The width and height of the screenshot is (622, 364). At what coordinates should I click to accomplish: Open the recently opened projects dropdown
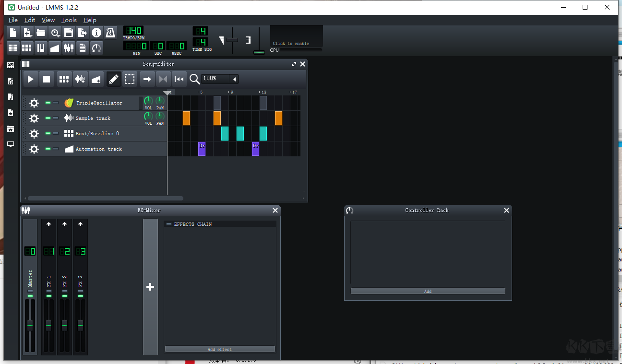[55, 32]
